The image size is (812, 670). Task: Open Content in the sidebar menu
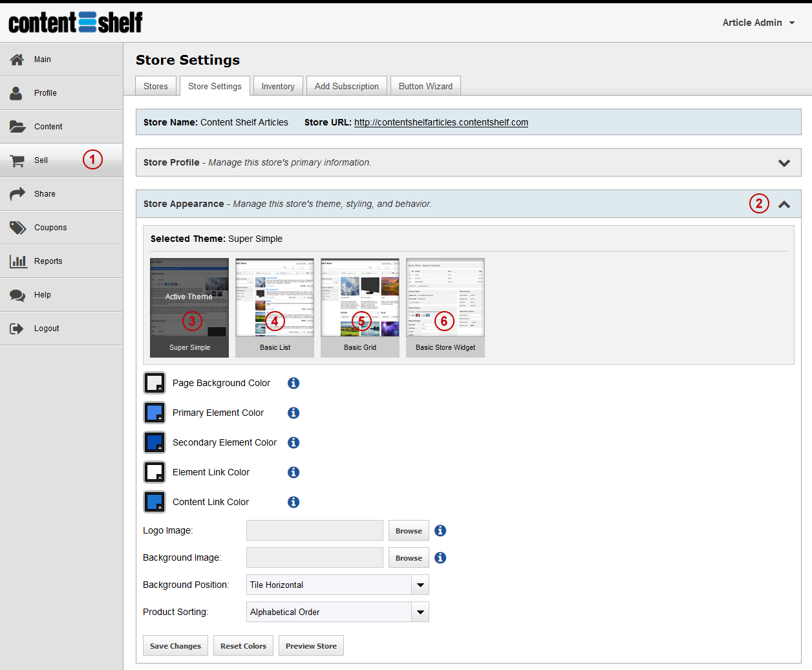coord(61,127)
